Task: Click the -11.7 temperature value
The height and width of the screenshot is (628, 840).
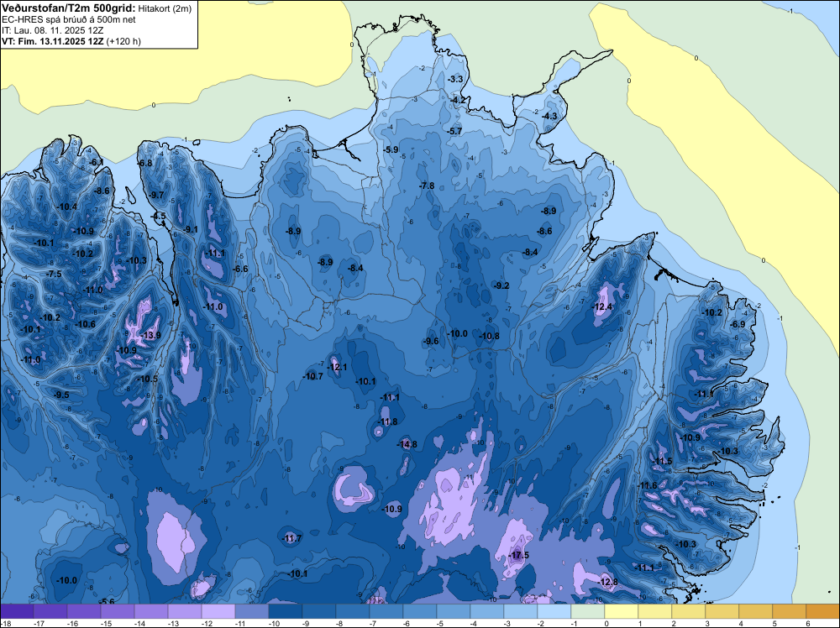Action: click(292, 539)
